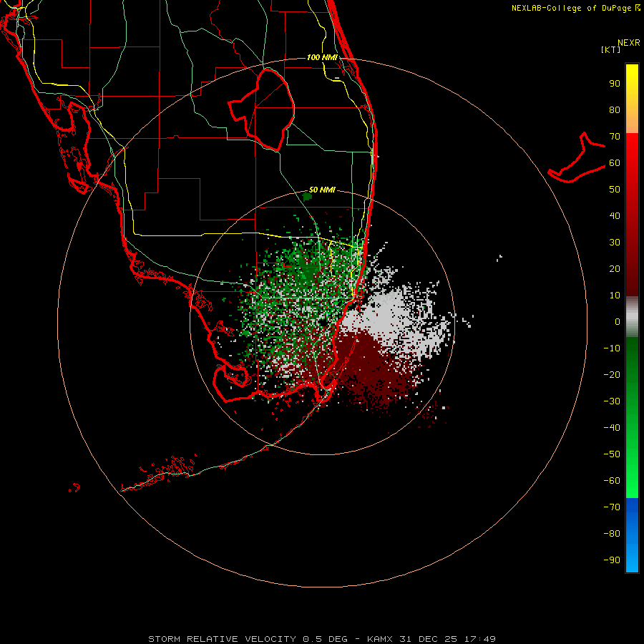Select the -90 scale value
Image resolution: width=644 pixels, height=644 pixels.
(x=612, y=560)
